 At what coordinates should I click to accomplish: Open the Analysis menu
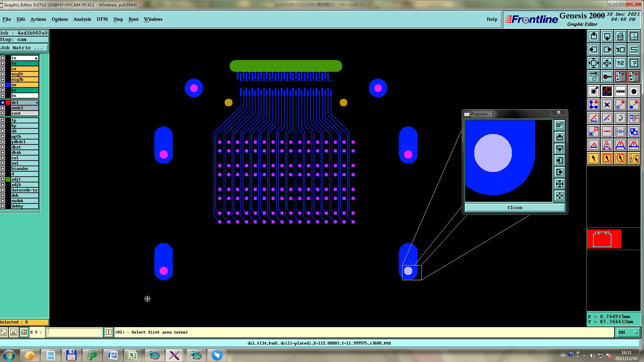82,19
